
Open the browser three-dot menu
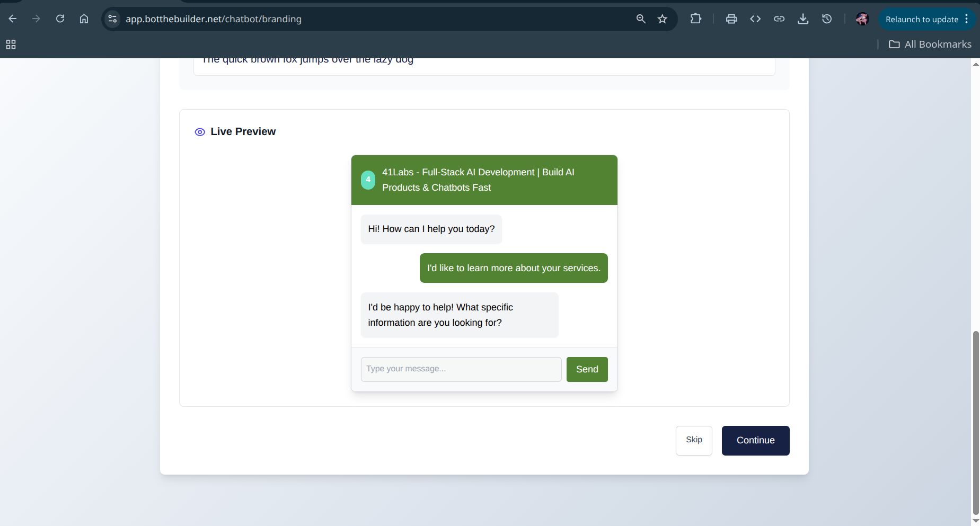click(967, 19)
